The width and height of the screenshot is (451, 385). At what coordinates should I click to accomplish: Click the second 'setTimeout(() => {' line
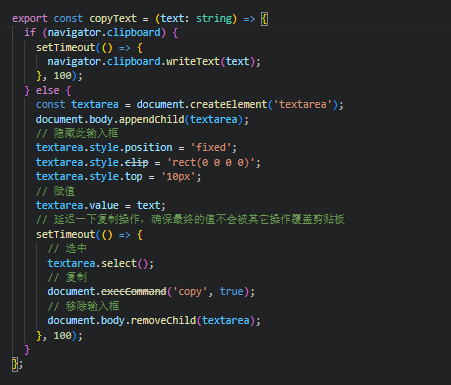[89, 235]
